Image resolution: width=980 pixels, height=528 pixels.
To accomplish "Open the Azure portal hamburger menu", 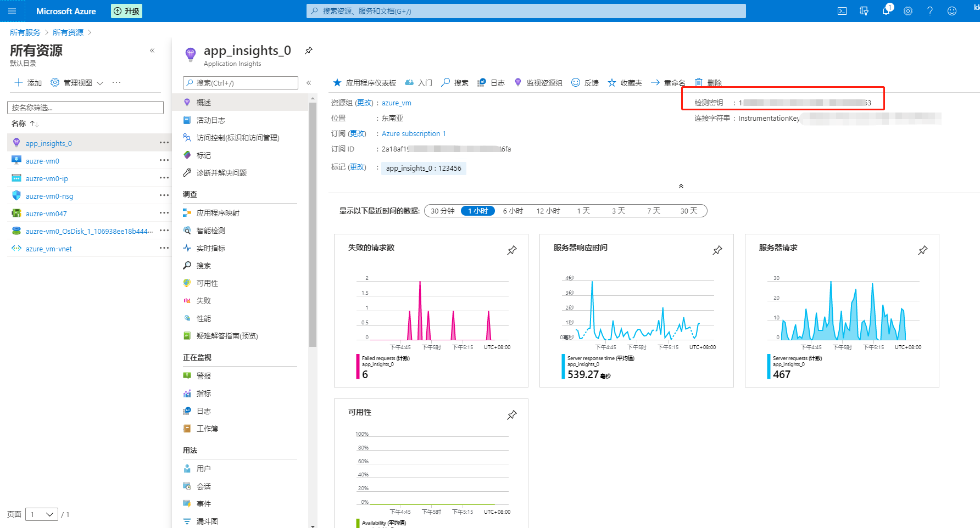I will [12, 11].
